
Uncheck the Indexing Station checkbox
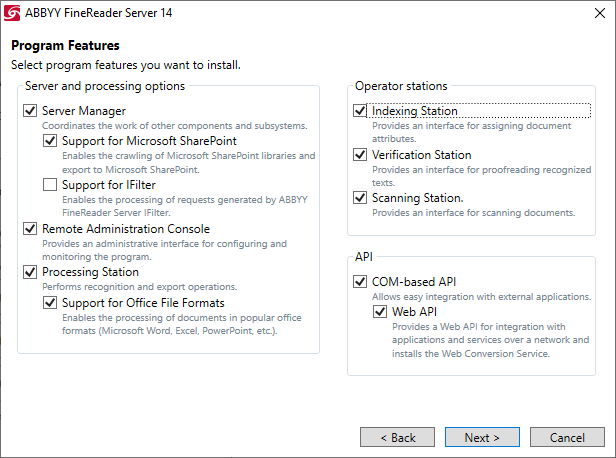360,111
